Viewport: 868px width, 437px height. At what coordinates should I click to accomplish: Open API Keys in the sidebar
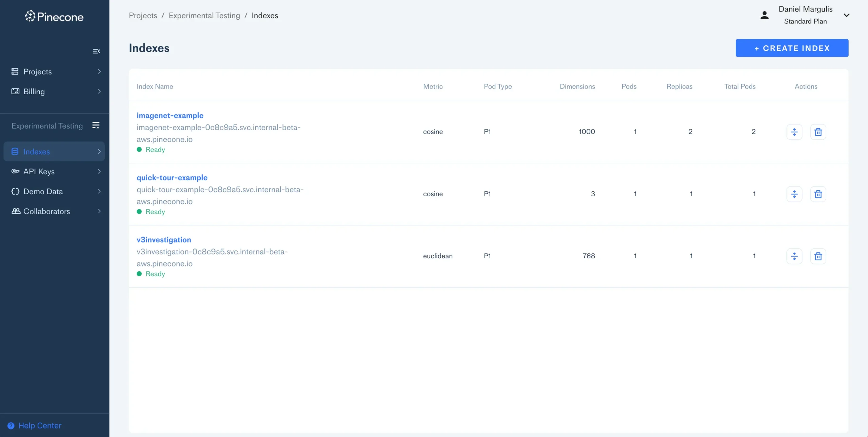click(x=39, y=172)
